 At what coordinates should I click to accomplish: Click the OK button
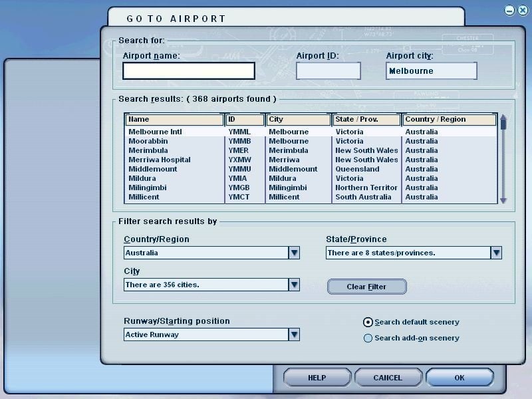point(460,378)
